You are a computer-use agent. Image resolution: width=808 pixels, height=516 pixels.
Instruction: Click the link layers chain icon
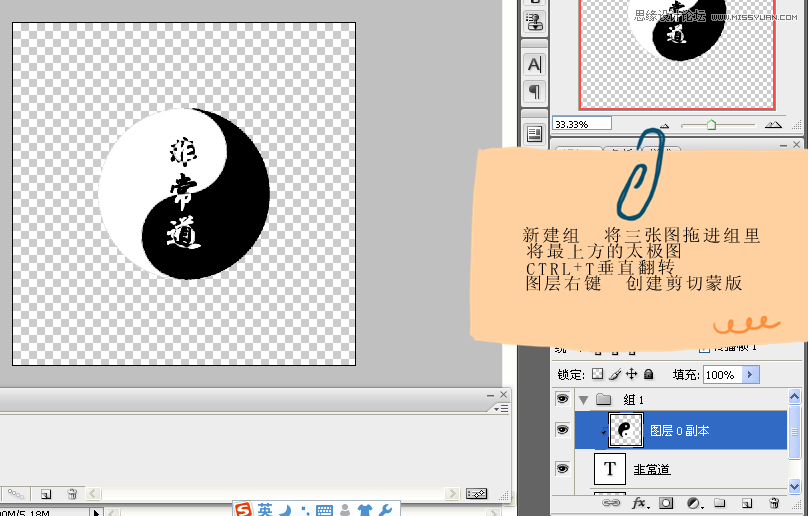pos(609,503)
